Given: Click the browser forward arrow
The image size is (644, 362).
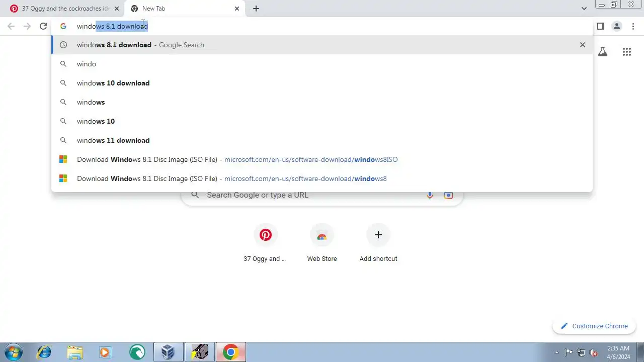Looking at the screenshot, I should pos(27,26).
